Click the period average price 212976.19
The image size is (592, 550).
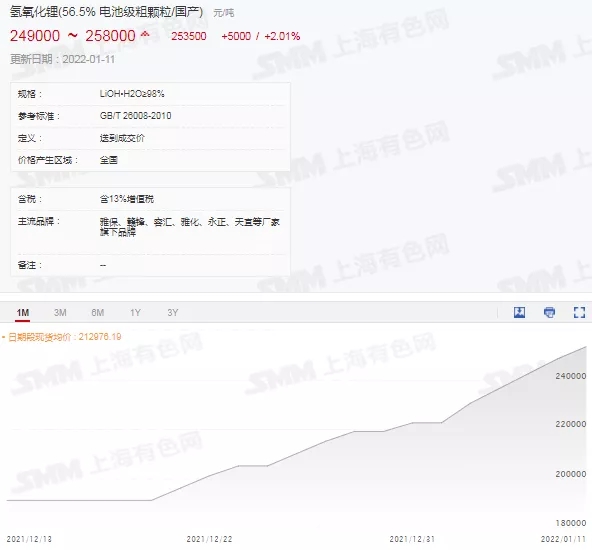100,337
